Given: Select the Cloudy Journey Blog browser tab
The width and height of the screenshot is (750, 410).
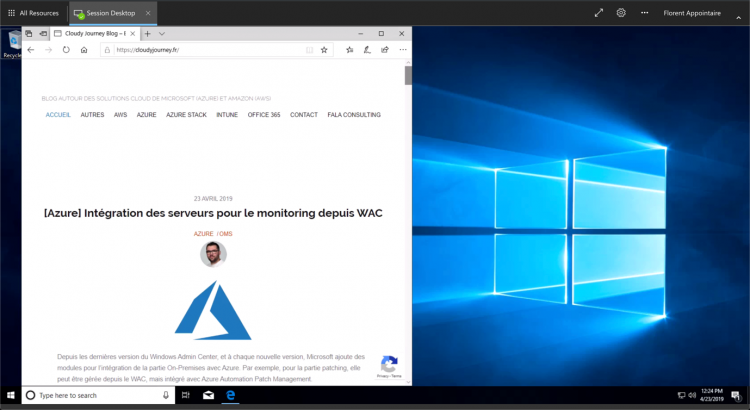Looking at the screenshot, I should (x=95, y=33).
